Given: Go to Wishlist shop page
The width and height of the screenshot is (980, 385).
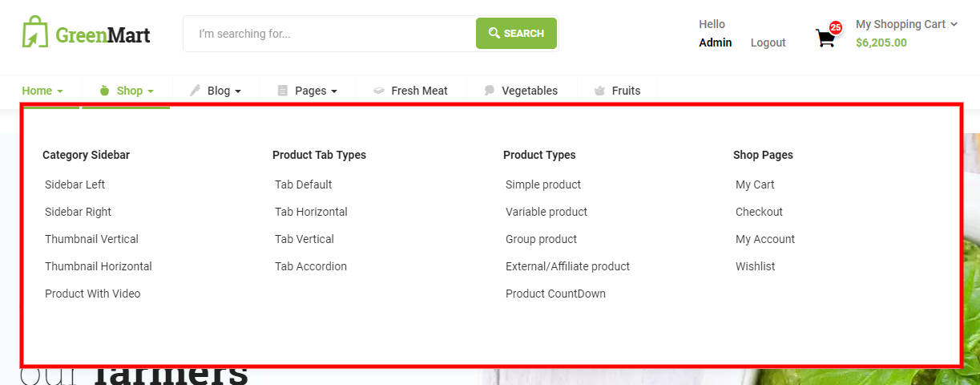Looking at the screenshot, I should coord(755,266).
